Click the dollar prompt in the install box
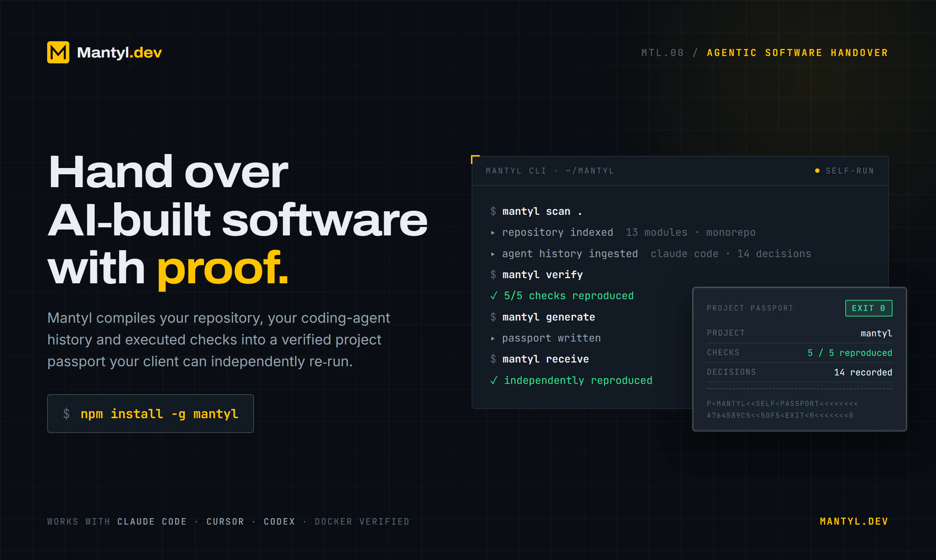Screen dimensions: 936x560 [x=66, y=414]
